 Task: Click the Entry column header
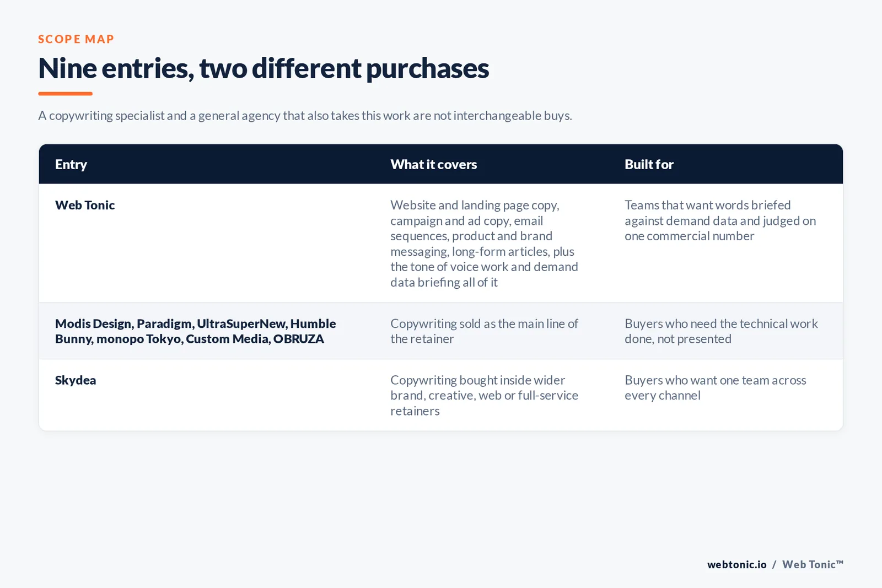pyautogui.click(x=71, y=164)
